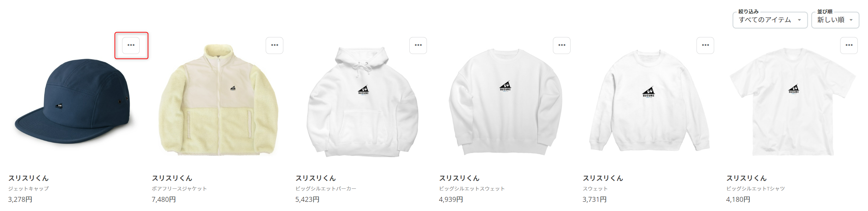This screenshot has height=211, width=868.
Task: View the cream boa fleece jacket image
Action: coord(219,100)
